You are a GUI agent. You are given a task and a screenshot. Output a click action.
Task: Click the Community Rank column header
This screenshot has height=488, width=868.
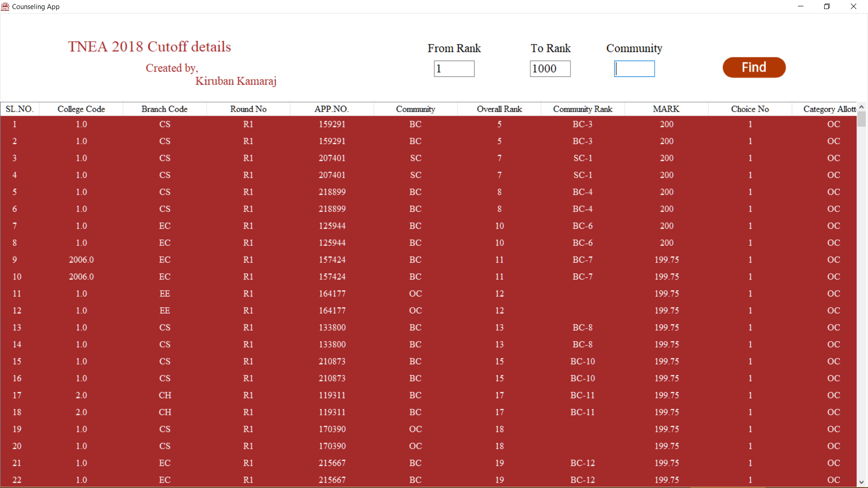pos(582,109)
